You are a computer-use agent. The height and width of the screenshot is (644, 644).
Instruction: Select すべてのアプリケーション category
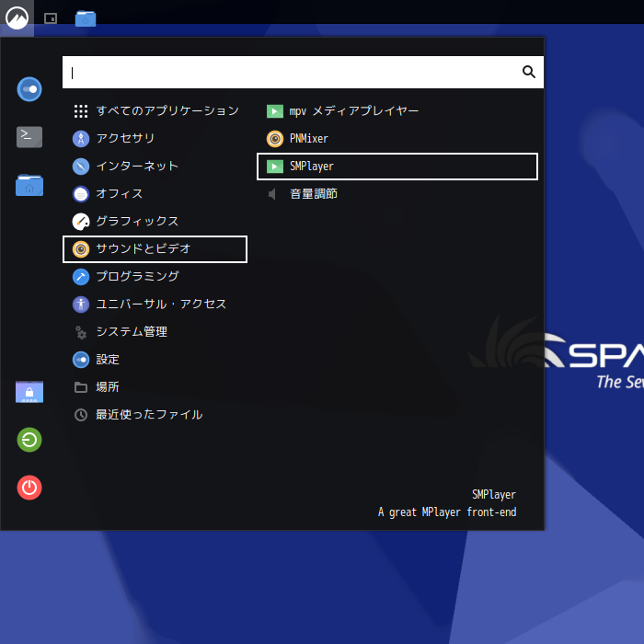pyautogui.click(x=155, y=111)
